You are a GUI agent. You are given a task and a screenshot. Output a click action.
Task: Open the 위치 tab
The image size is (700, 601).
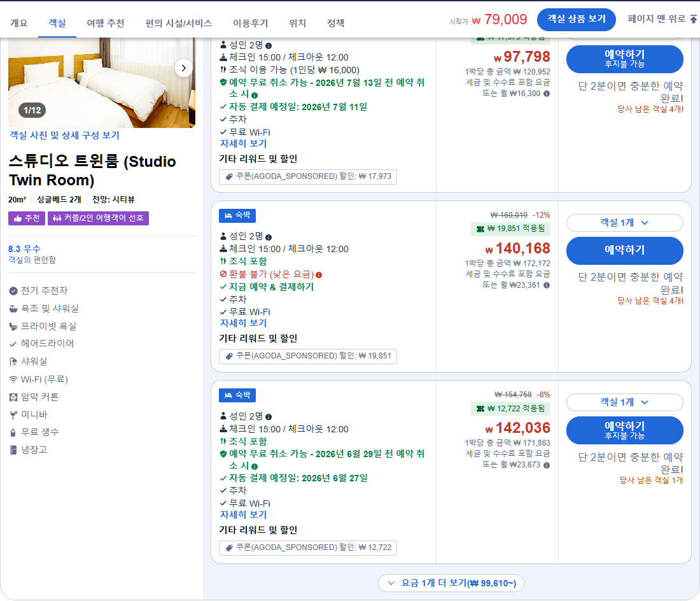[297, 23]
